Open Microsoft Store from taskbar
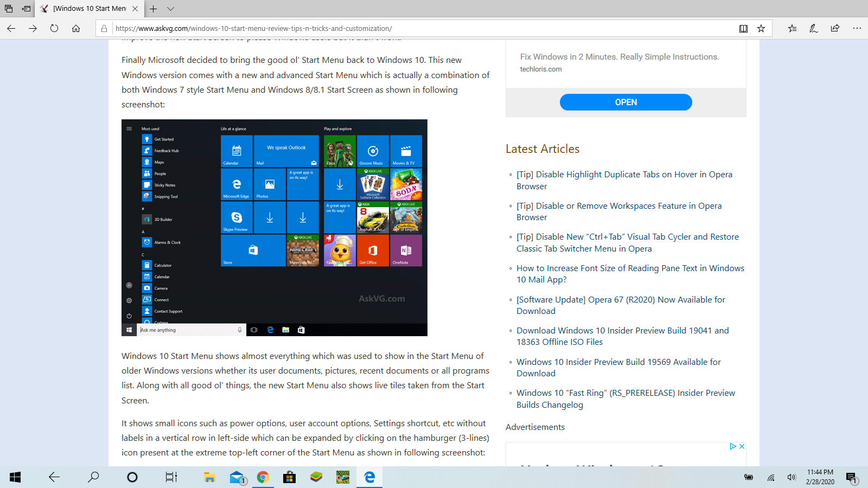The height and width of the screenshot is (488, 868). pos(290,477)
